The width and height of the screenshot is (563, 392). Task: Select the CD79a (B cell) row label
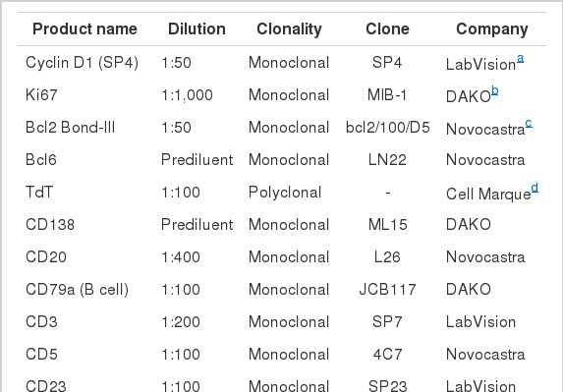point(77,290)
